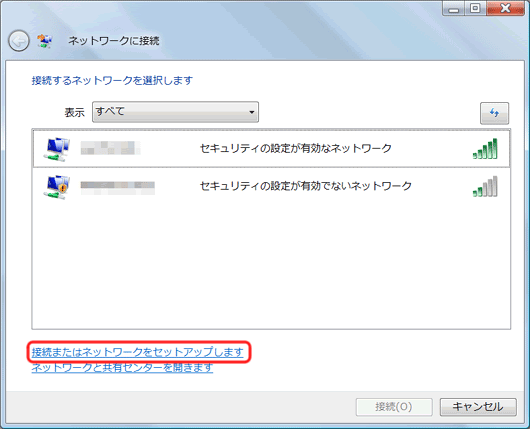Click the back arrow button
The image size is (530, 429).
coord(19,41)
